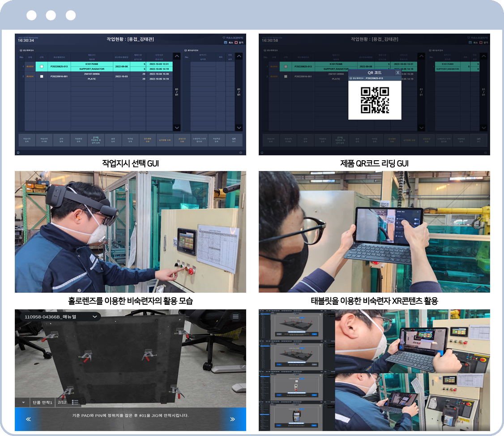This screenshot has height=436, width=504.
Task: Click the QR code image in popup
Action: [x=375, y=100]
